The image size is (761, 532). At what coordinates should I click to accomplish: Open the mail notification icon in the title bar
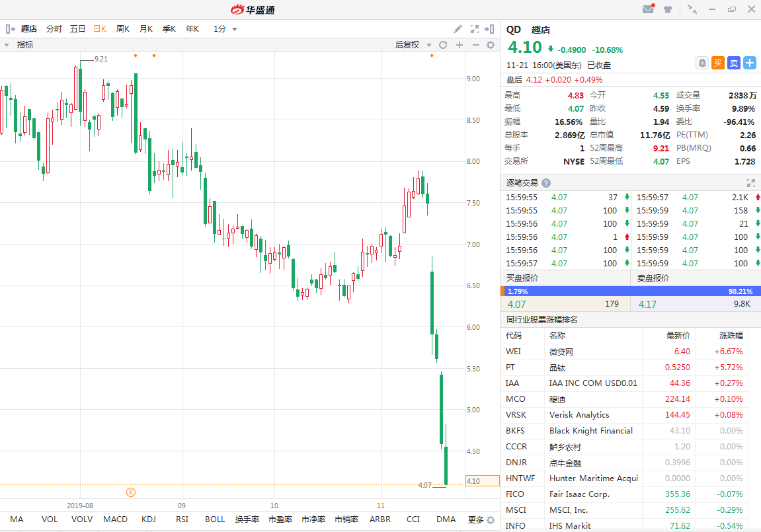[648, 9]
